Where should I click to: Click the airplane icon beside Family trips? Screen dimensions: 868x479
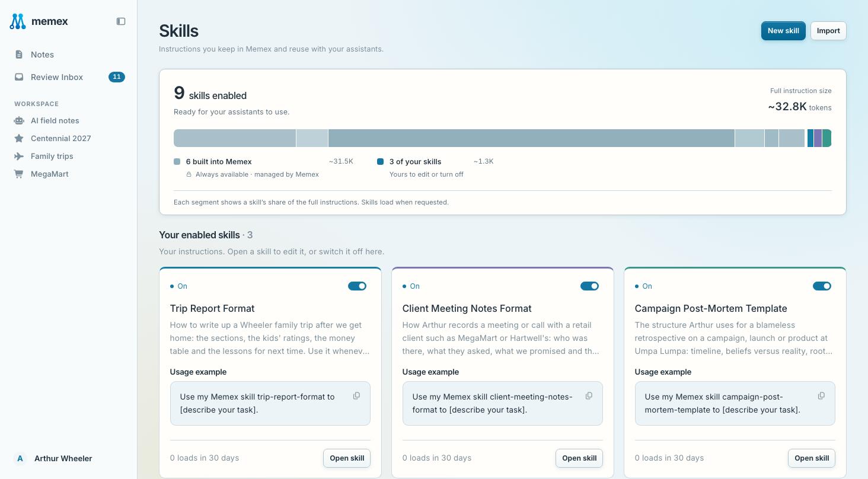[19, 156]
